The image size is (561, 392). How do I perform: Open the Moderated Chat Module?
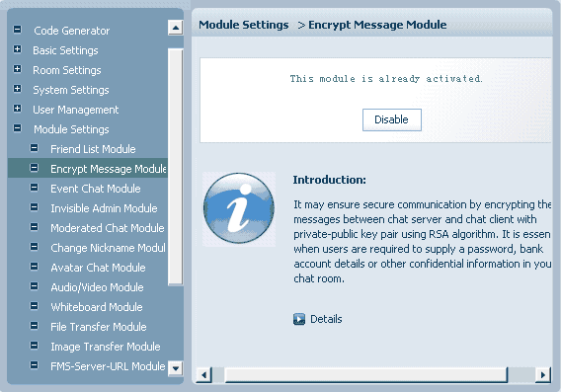pyautogui.click(x=108, y=228)
